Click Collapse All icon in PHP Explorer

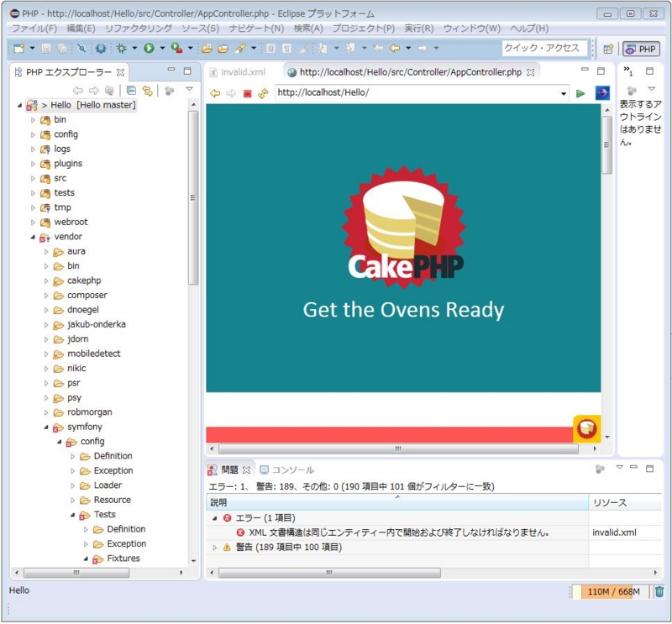132,91
